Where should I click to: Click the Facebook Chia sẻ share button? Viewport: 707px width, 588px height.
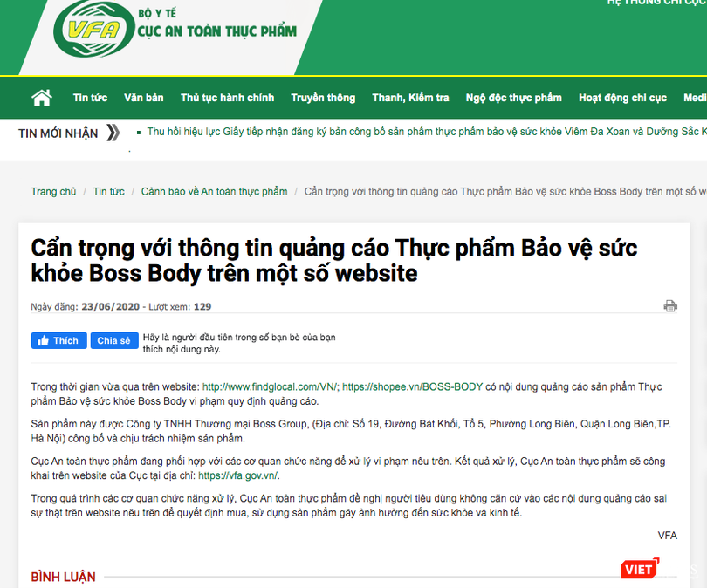click(114, 340)
